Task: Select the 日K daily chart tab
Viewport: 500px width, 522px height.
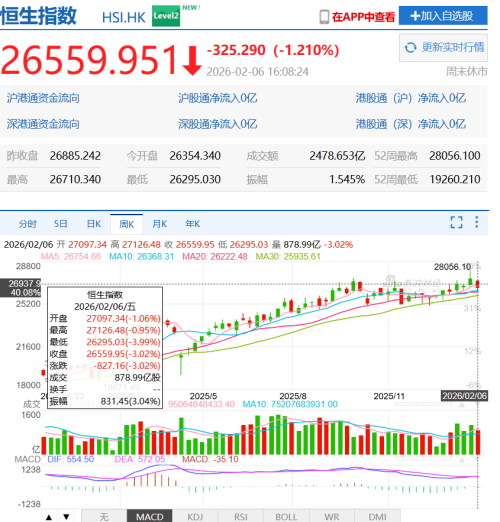Action: [x=94, y=224]
